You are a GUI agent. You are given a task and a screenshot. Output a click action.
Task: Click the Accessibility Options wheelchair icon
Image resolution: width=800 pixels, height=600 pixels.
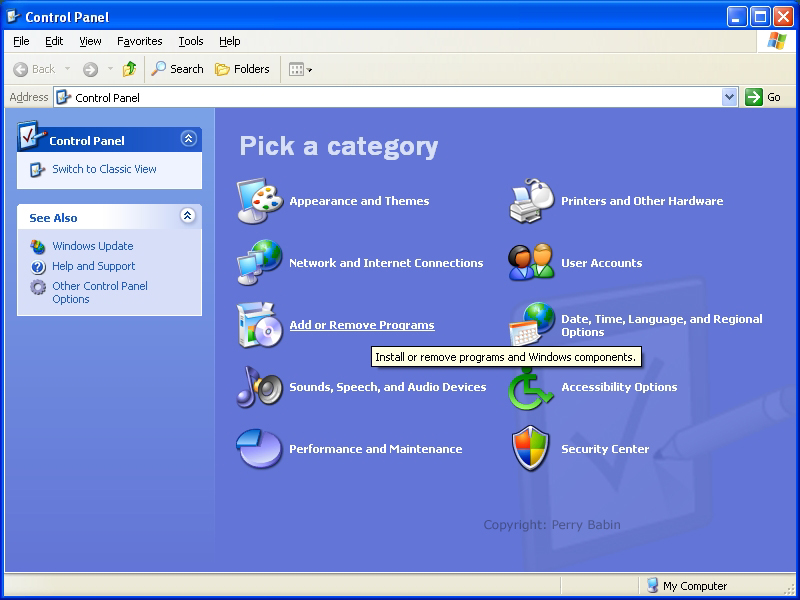point(531,390)
